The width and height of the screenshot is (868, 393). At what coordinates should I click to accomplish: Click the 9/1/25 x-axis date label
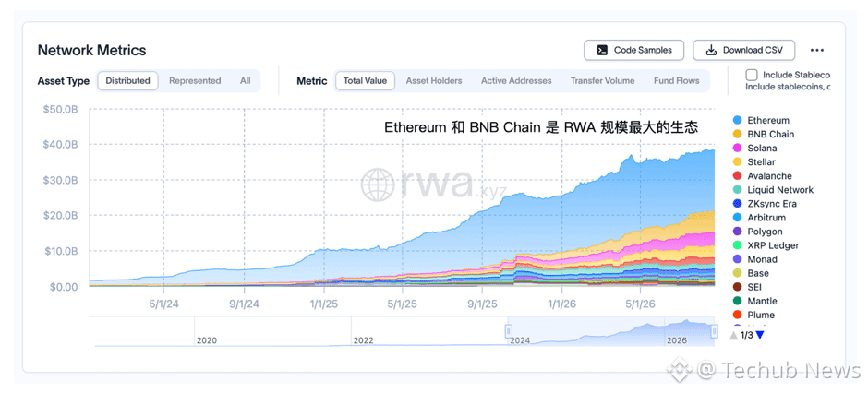482,304
